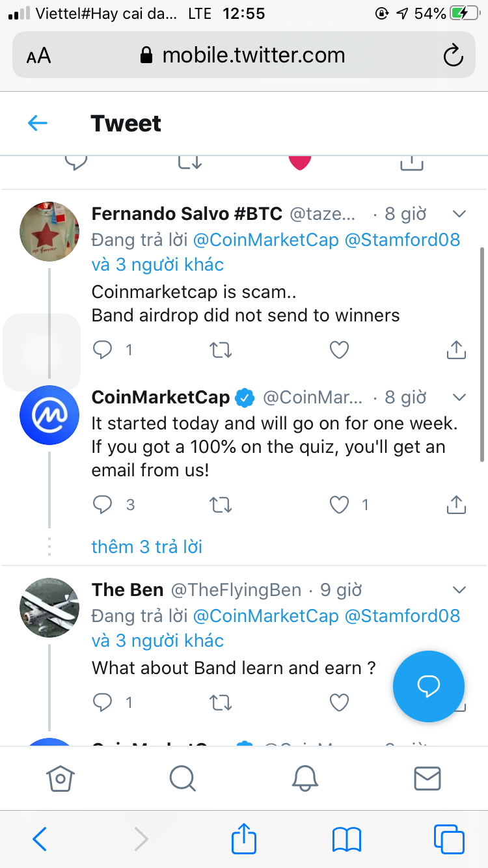
Task: Show more replies via "thêm 3 trả lời"
Action: [x=147, y=547]
